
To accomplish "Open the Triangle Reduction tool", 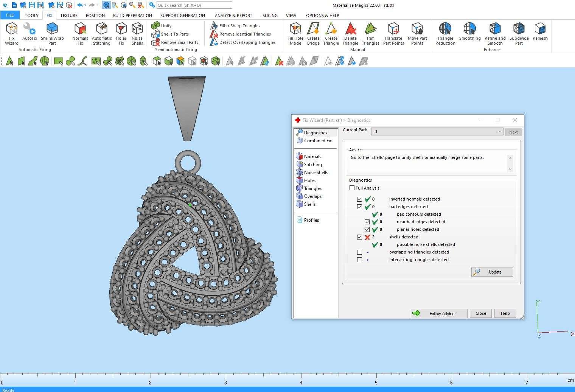I will point(445,33).
